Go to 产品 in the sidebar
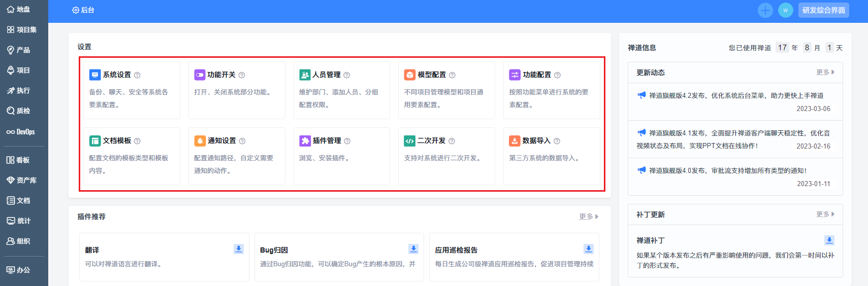 [18, 50]
